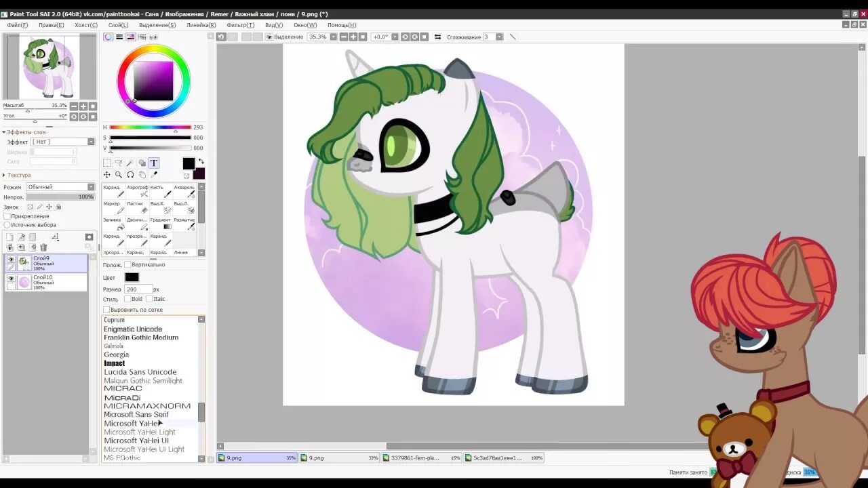Choose the Аэрограф airbrush tool
The height and width of the screenshot is (488, 868).
[138, 191]
